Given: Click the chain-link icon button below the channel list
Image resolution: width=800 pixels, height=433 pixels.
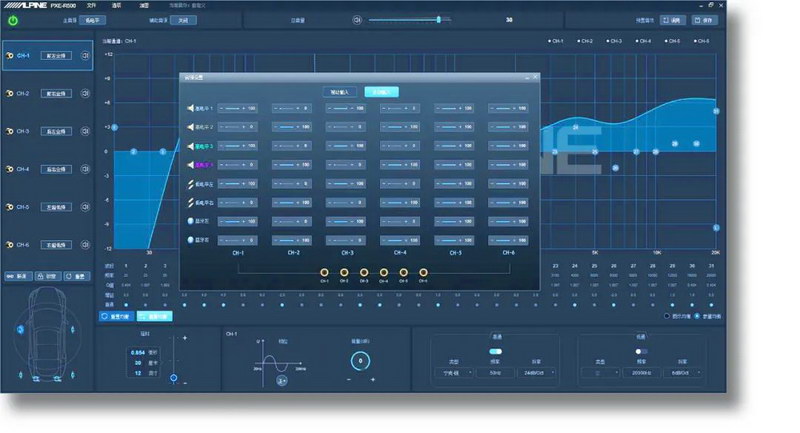Looking at the screenshot, I should (x=18, y=276).
